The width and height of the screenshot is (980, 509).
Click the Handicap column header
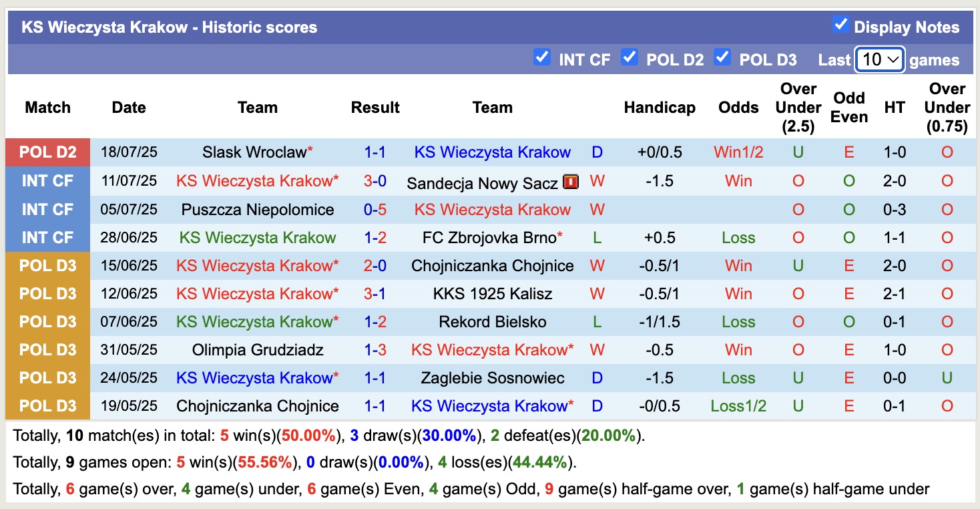pyautogui.click(x=660, y=107)
